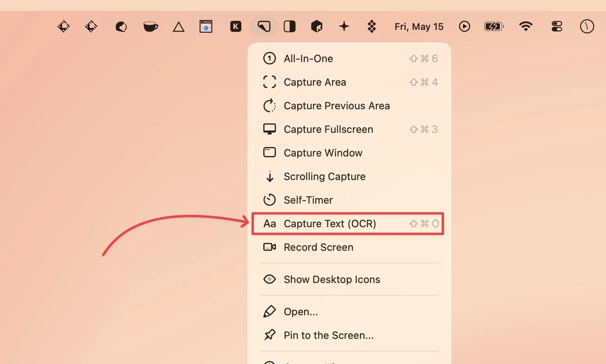Click the cube with cursor menu bar icon
This screenshot has width=606, height=364.
pos(317,26)
